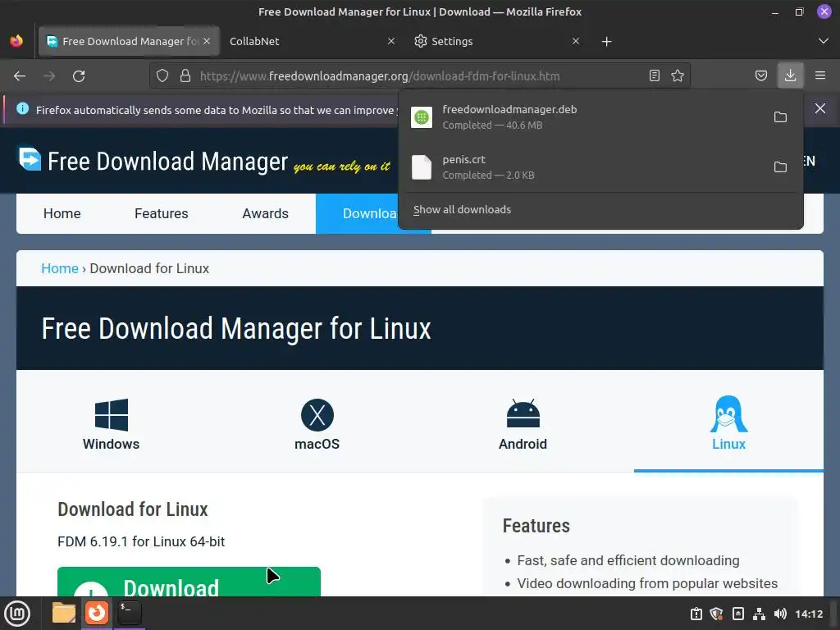Click the info icon in the notification bar
The width and height of the screenshot is (840, 630).
[x=22, y=109]
